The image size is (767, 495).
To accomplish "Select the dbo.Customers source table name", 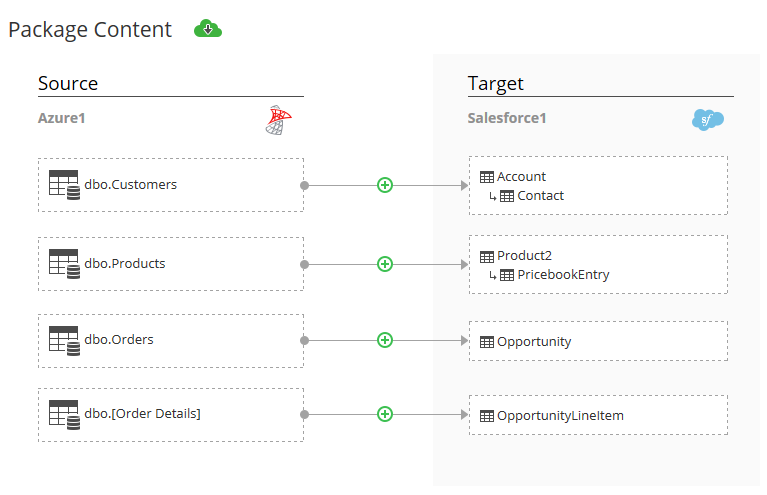I will point(131,184).
